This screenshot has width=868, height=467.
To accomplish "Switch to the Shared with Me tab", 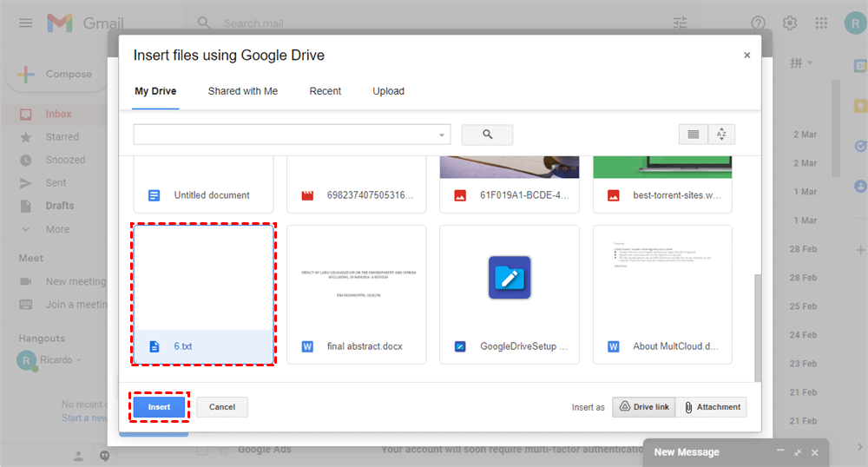I will click(243, 91).
